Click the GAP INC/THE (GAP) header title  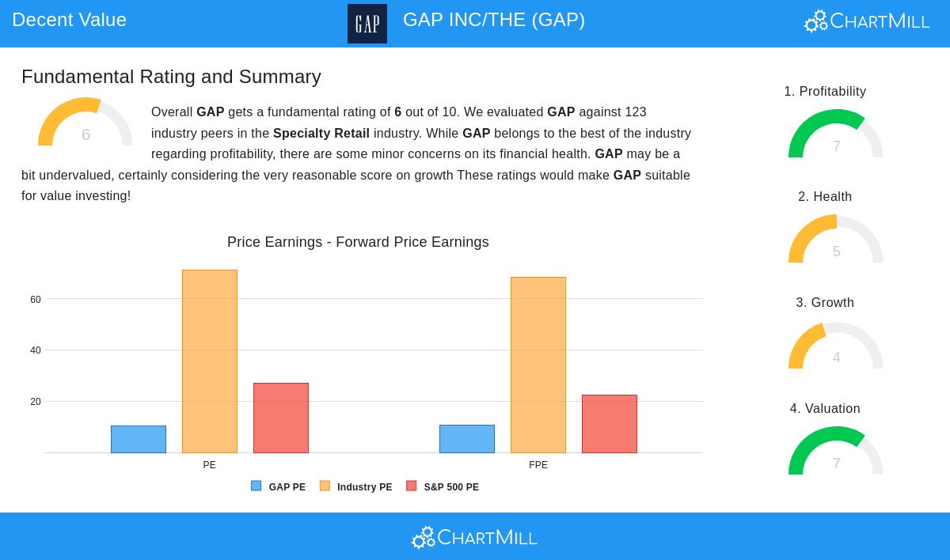(x=494, y=20)
